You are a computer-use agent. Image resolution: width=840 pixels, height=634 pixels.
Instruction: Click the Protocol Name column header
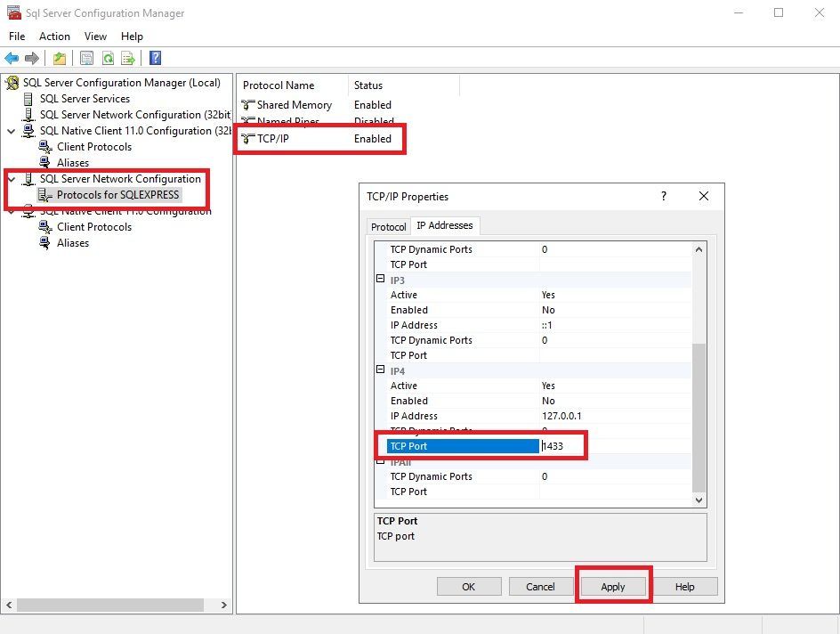pyautogui.click(x=293, y=85)
